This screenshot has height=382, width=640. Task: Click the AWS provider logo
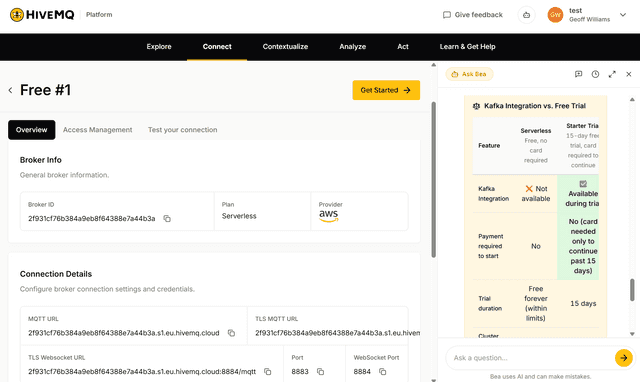329,215
